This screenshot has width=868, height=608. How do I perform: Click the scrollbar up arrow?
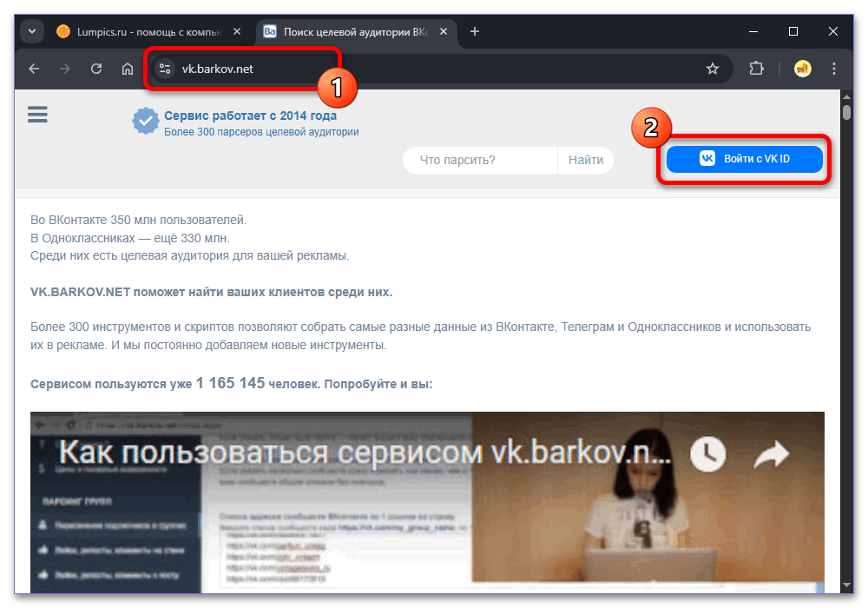846,97
